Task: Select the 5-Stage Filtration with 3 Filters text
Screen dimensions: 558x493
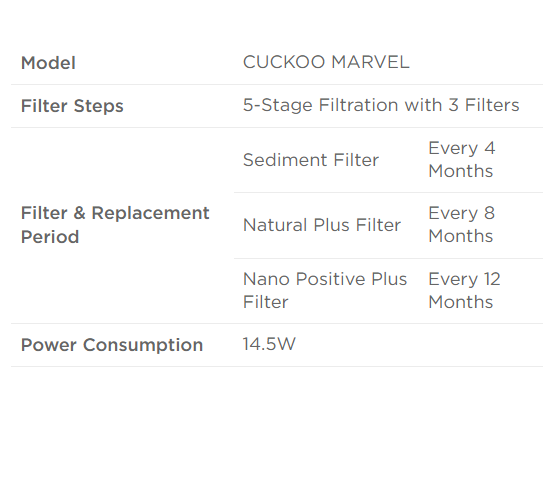Action: [x=381, y=105]
